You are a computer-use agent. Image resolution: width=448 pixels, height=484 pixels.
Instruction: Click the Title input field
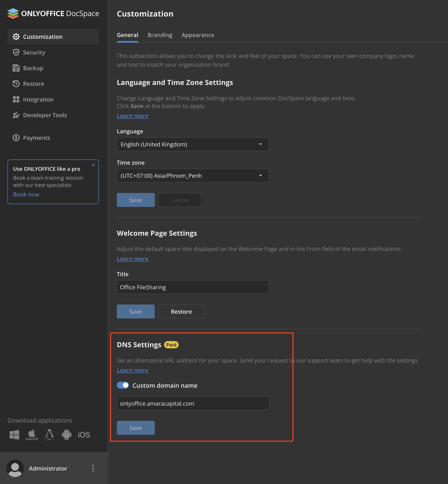pyautogui.click(x=193, y=287)
